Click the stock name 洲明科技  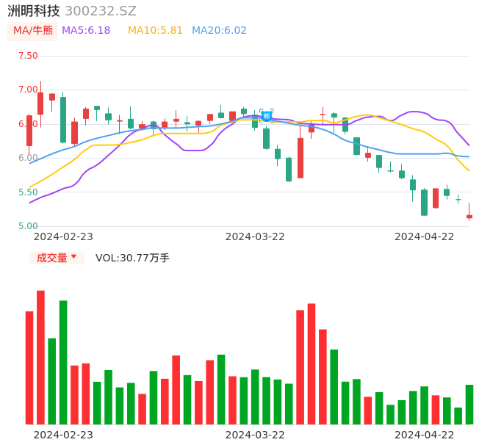click(x=34, y=11)
